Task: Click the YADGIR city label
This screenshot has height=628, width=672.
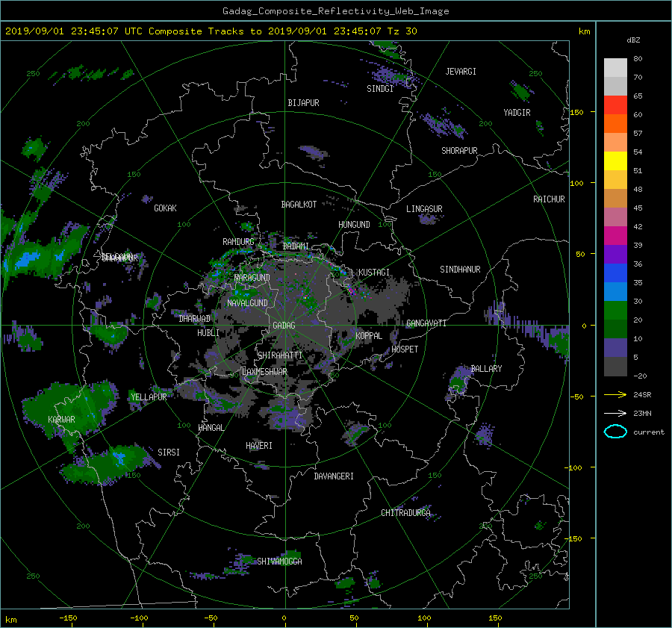Action: [517, 113]
